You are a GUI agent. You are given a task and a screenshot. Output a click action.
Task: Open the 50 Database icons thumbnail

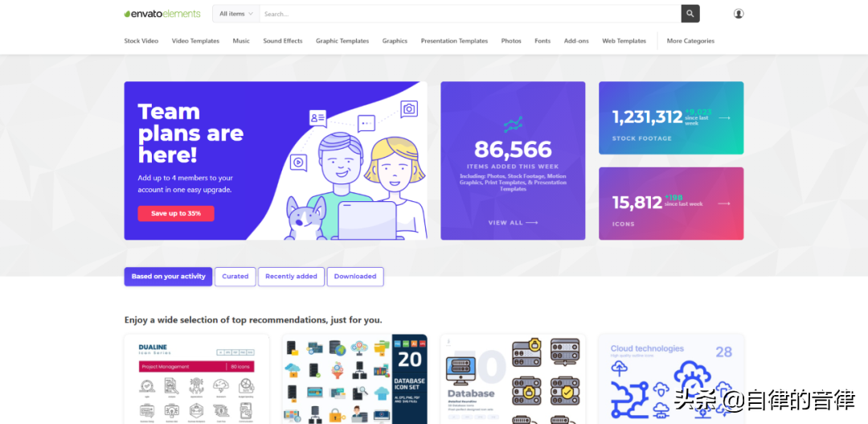point(513,379)
